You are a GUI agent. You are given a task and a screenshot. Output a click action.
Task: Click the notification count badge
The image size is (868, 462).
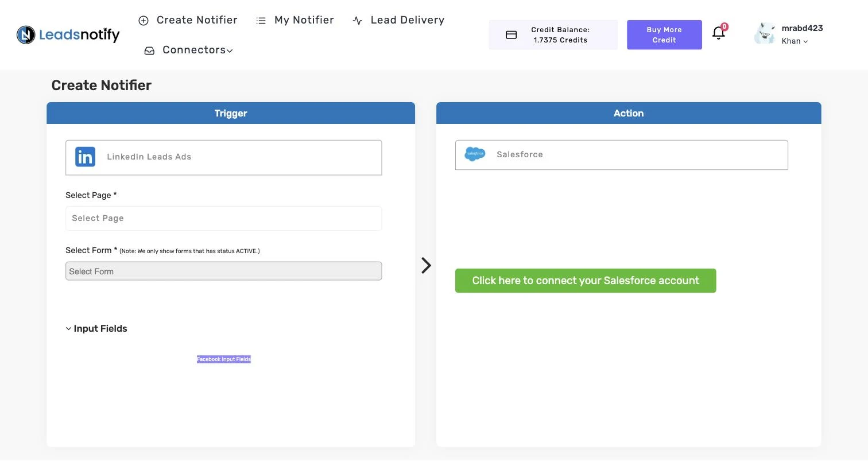[724, 26]
